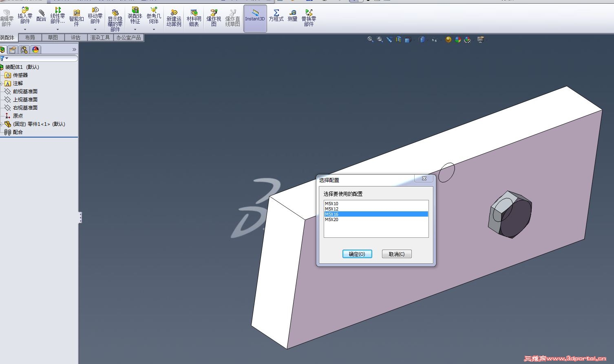Open the 渲染工具 (Render Tools) ribbon tab
The width and height of the screenshot is (614, 364).
100,37
